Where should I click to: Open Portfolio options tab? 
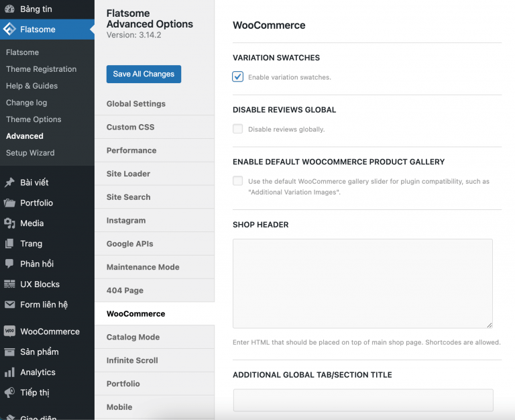[154, 384]
